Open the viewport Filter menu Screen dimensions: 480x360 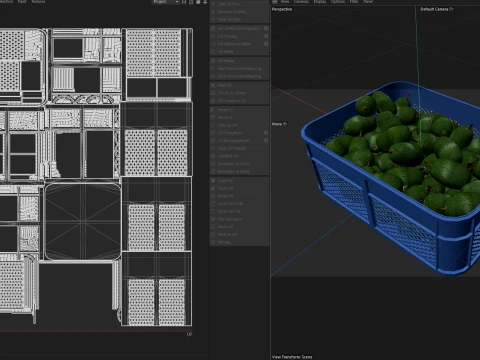pos(354,2)
